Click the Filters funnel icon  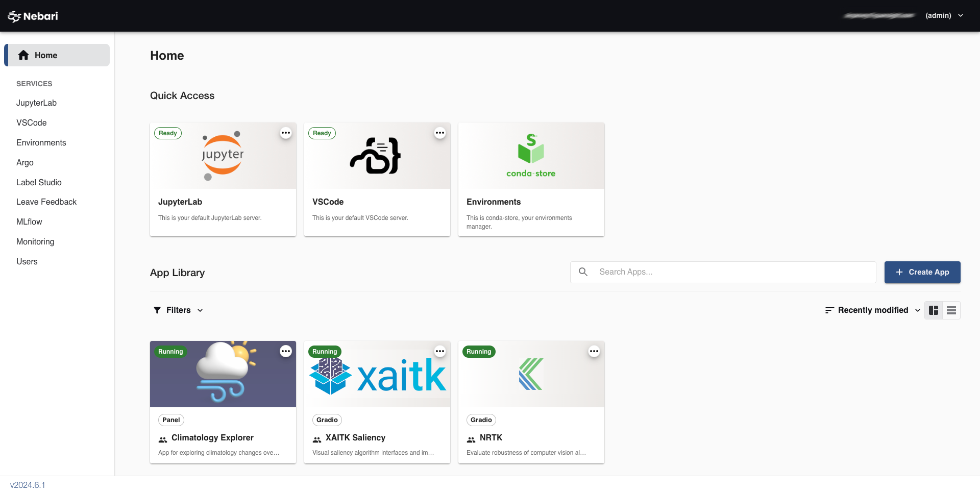click(157, 310)
